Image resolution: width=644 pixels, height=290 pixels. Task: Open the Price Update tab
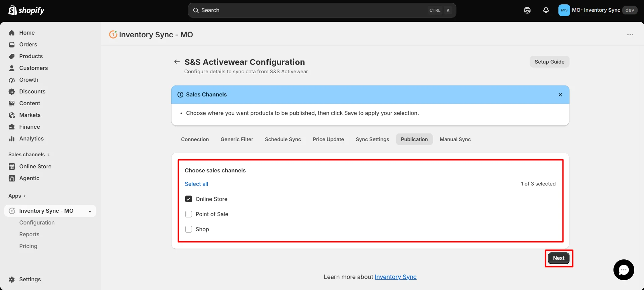[328, 139]
